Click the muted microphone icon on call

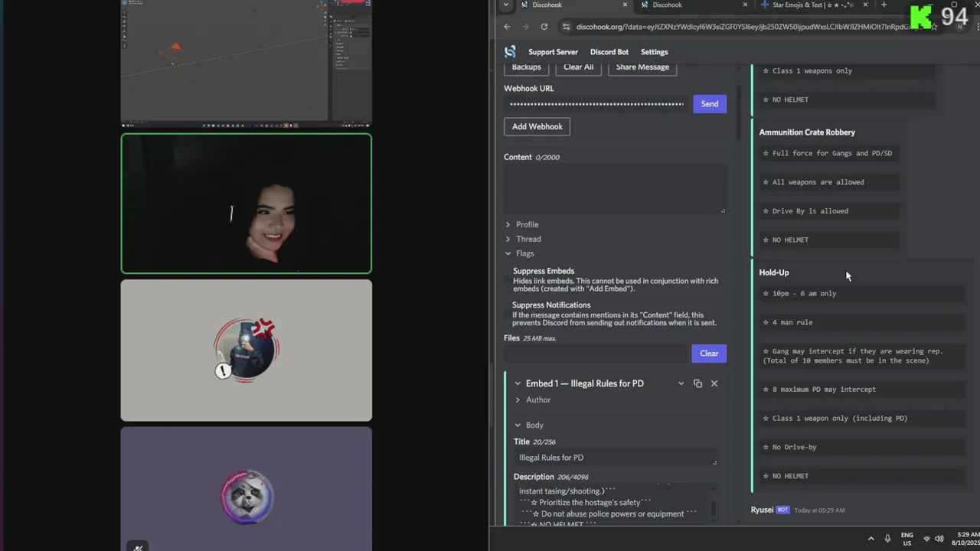pyautogui.click(x=138, y=547)
